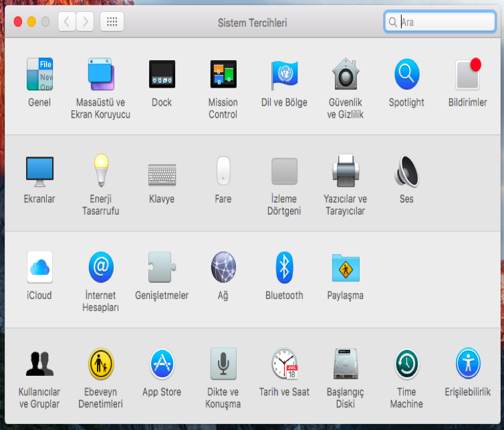The height and width of the screenshot is (430, 504).
Task: Click the Dock preferences icon
Action: [162, 74]
